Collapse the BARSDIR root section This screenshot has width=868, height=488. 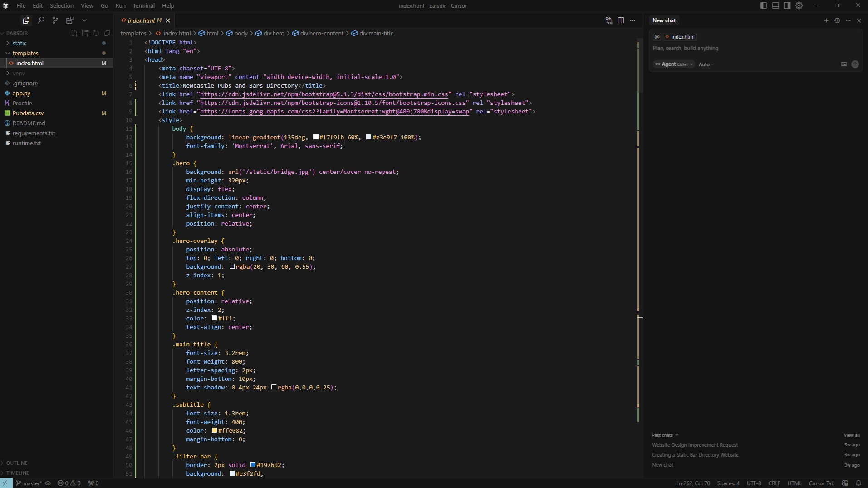[x=17, y=33]
